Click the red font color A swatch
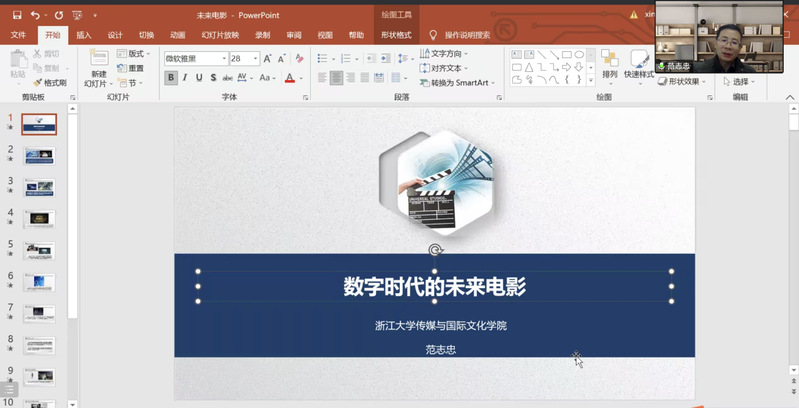The height and width of the screenshot is (408, 799). (289, 78)
